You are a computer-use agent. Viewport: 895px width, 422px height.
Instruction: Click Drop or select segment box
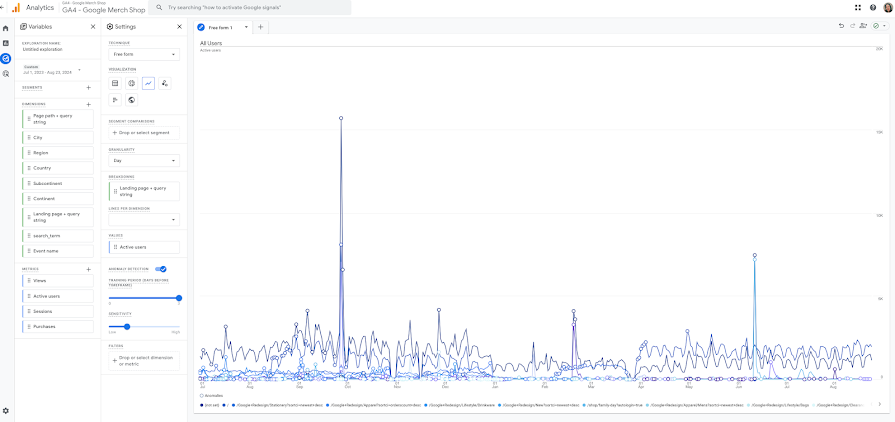coord(144,132)
